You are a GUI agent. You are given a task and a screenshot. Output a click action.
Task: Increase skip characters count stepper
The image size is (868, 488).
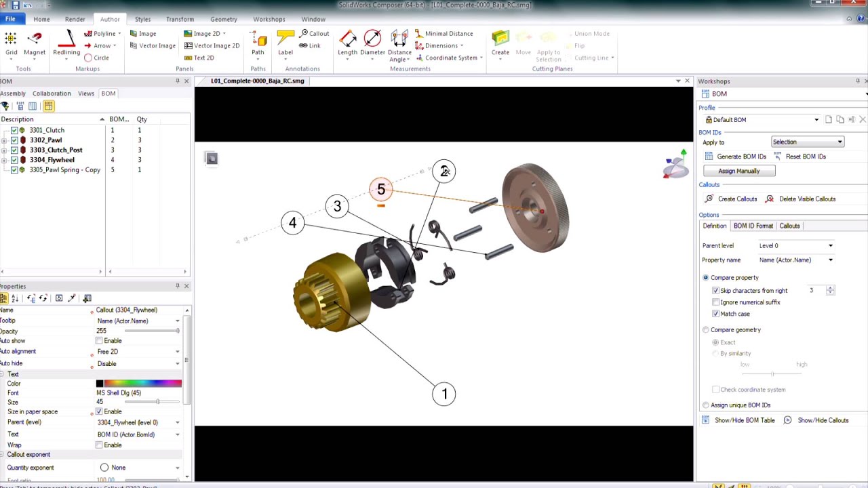[830, 288]
